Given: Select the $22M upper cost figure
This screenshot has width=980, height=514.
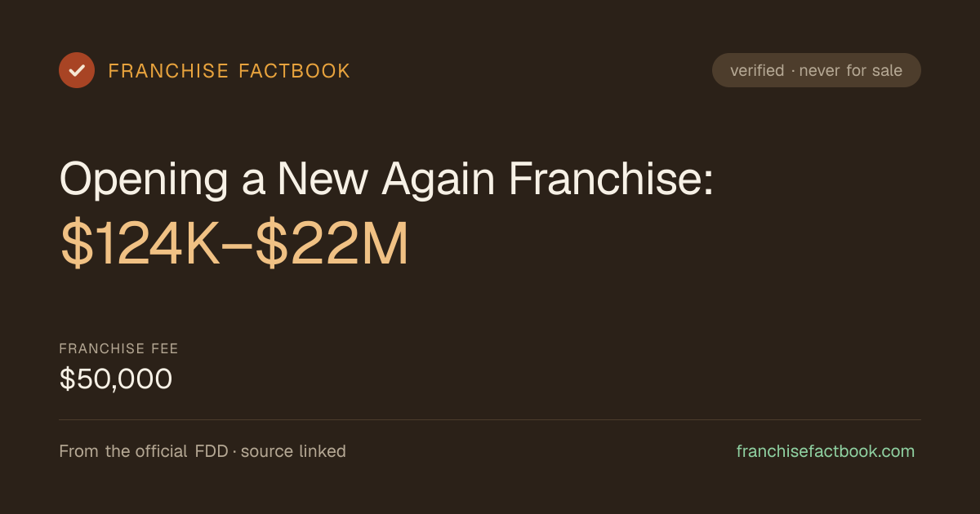Looking at the screenshot, I should tap(332, 245).
